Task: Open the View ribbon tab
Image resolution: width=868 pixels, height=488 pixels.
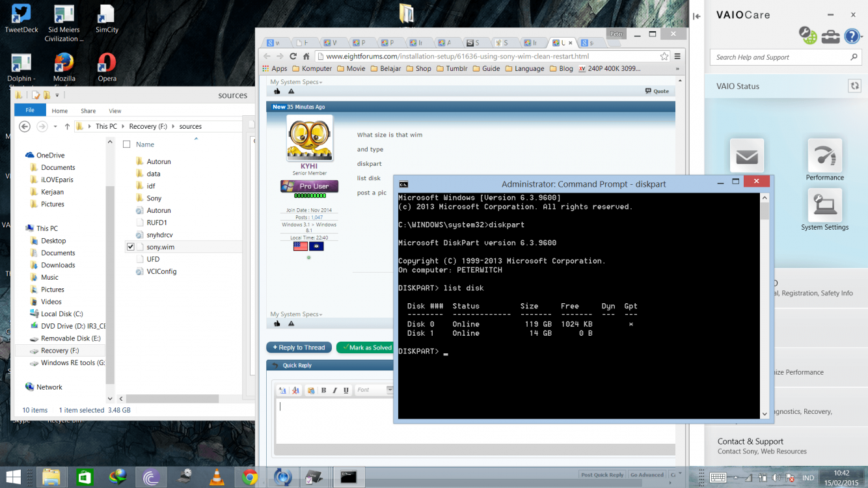Action: pyautogui.click(x=115, y=111)
